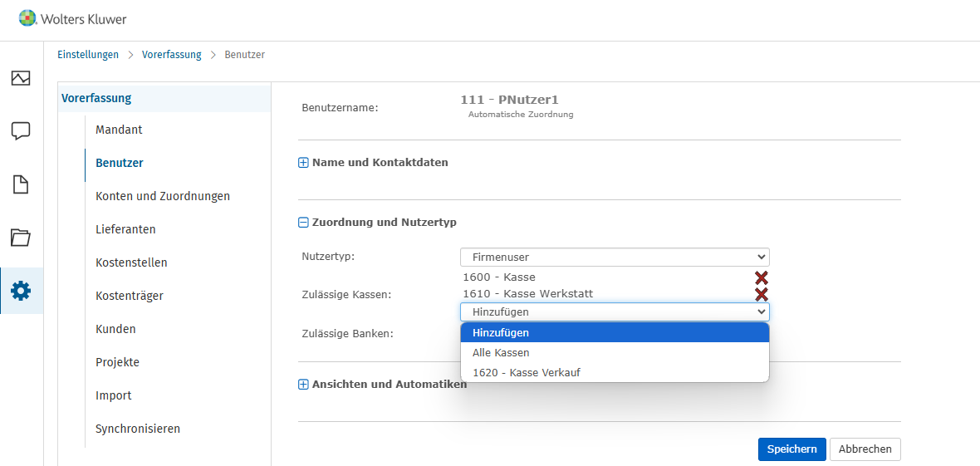Screen dimensions: 980x466
Task: Go to Vorerfassung breadcrumb
Action: [x=172, y=55]
